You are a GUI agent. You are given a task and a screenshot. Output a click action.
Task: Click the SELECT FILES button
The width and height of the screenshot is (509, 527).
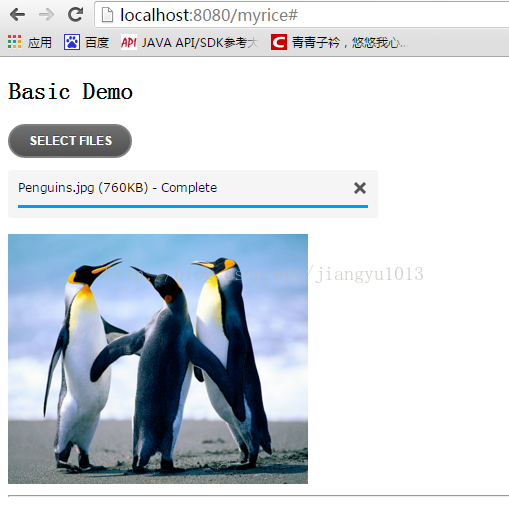coord(70,140)
